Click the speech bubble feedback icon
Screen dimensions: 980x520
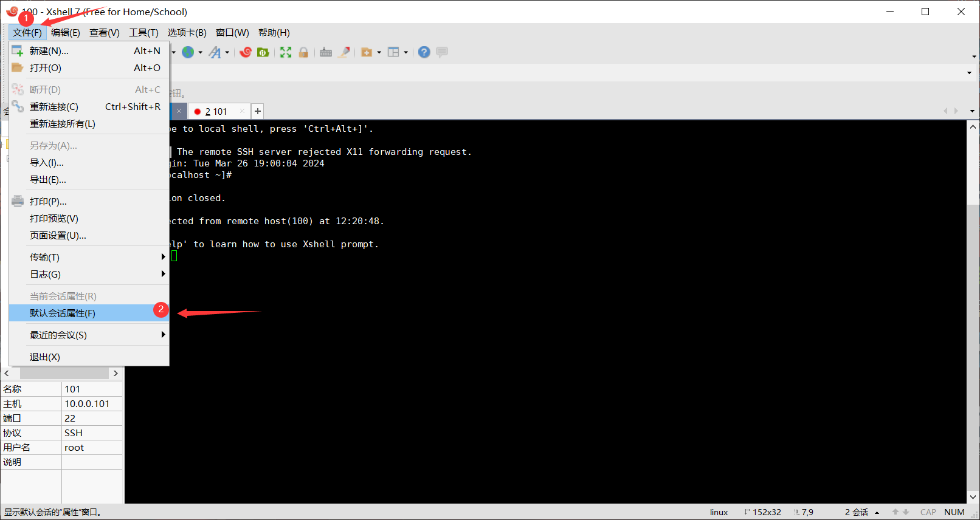(x=442, y=52)
